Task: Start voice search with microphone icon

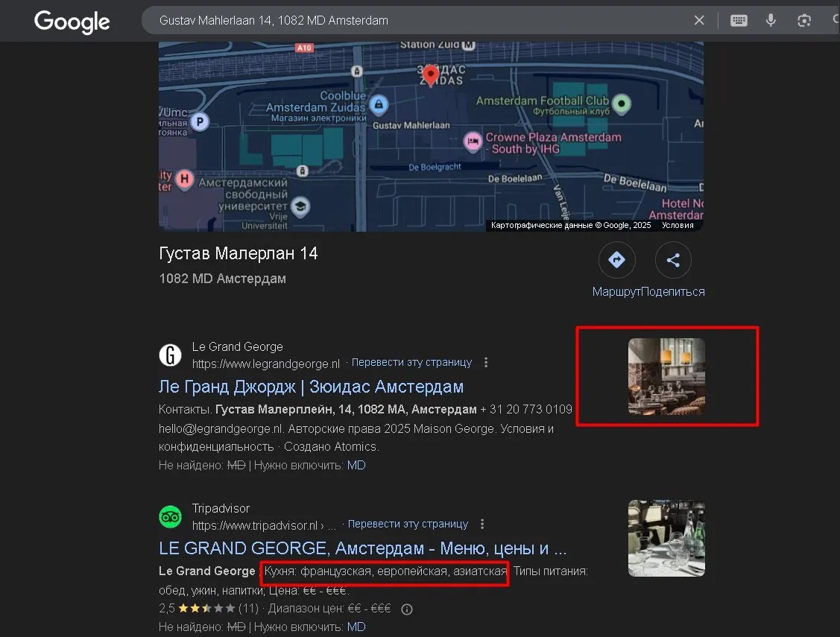Action: click(x=771, y=21)
